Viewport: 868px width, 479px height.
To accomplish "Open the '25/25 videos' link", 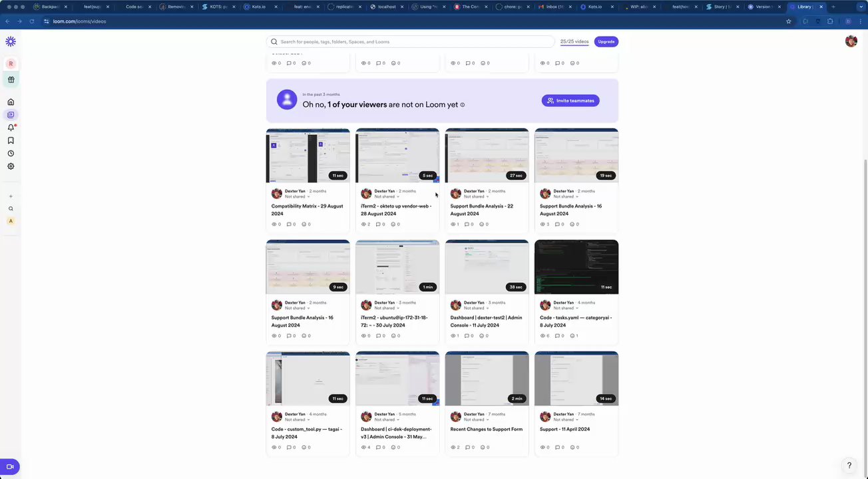I will click(574, 42).
